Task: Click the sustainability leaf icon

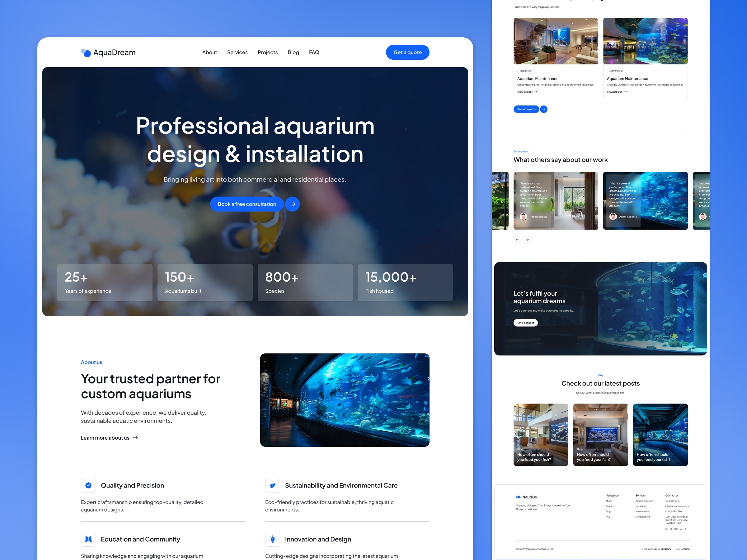Action: (x=272, y=485)
